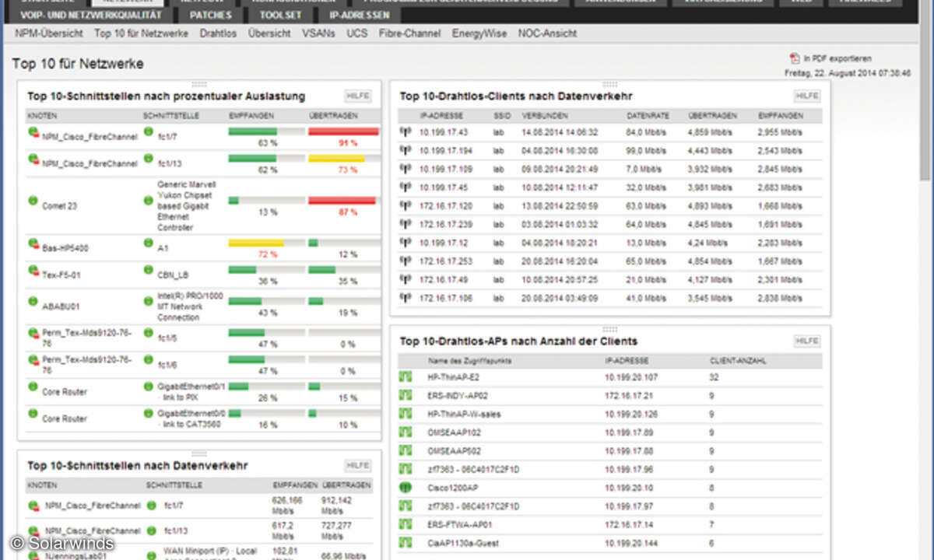Screen dimensions: 934x560
Task: Click the wireless client icon for 172.16.17.120
Action: [x=405, y=205]
